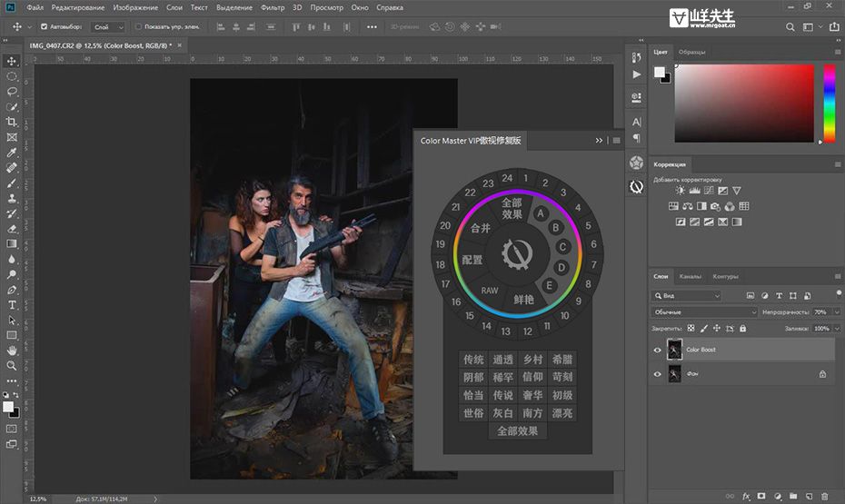Select the Eyedropper tool
The width and height of the screenshot is (845, 504).
point(11,153)
